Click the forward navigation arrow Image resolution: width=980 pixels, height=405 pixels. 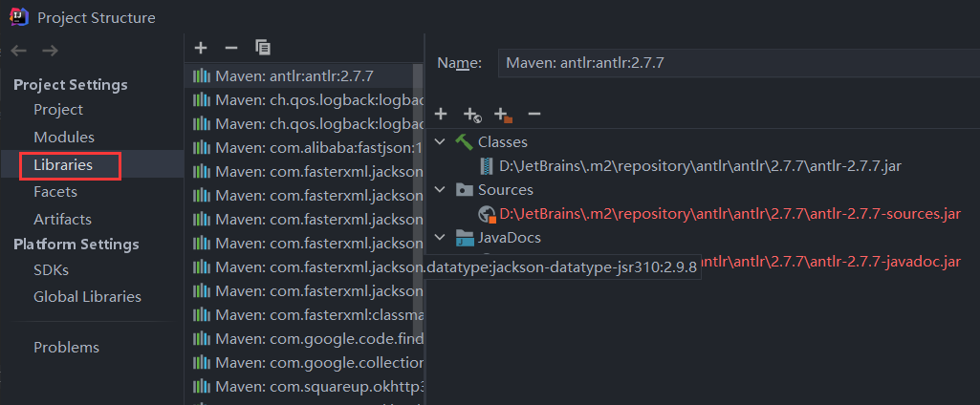tap(50, 52)
